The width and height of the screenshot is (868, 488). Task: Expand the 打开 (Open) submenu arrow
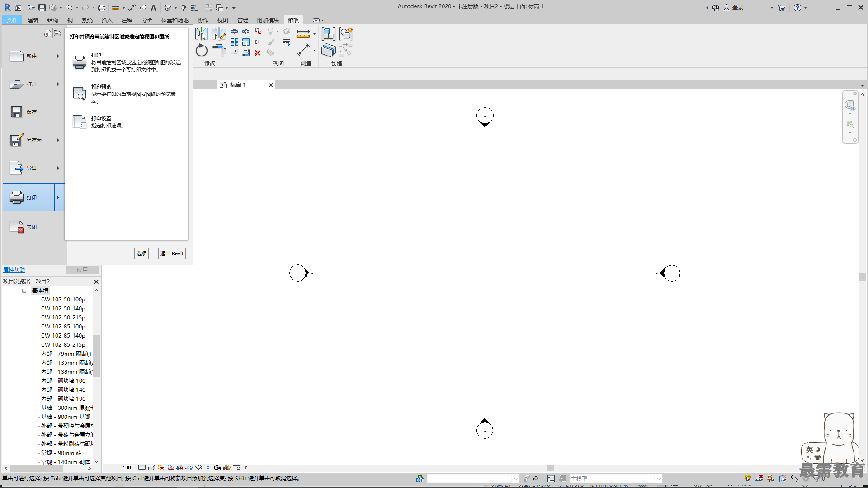[58, 84]
